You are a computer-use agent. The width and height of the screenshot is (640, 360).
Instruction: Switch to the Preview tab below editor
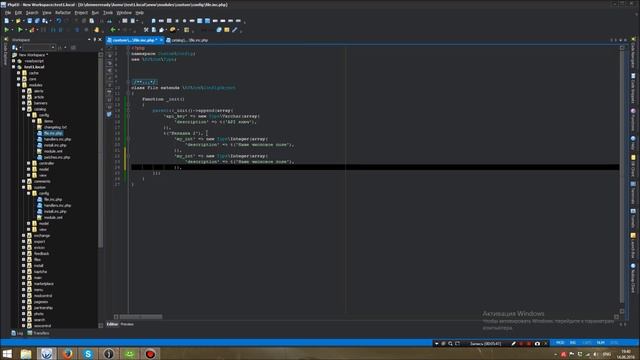click(x=127, y=324)
